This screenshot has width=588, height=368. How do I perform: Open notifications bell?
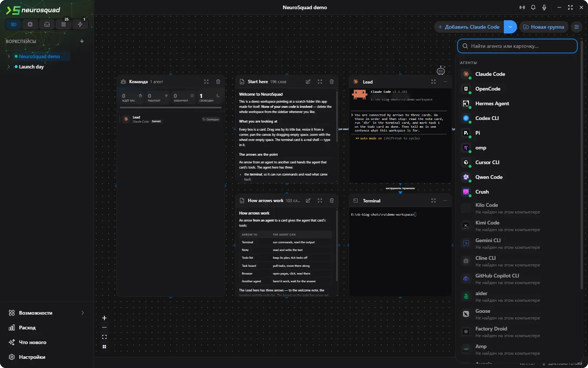point(533,7)
